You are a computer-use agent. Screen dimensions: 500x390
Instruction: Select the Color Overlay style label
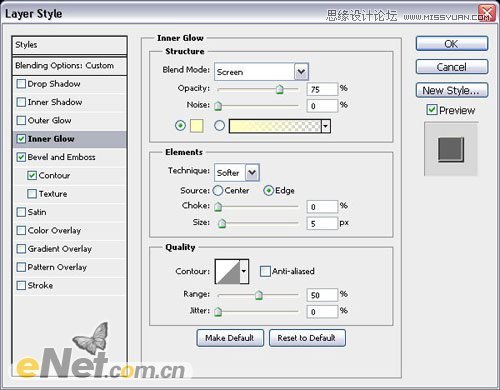[54, 230]
